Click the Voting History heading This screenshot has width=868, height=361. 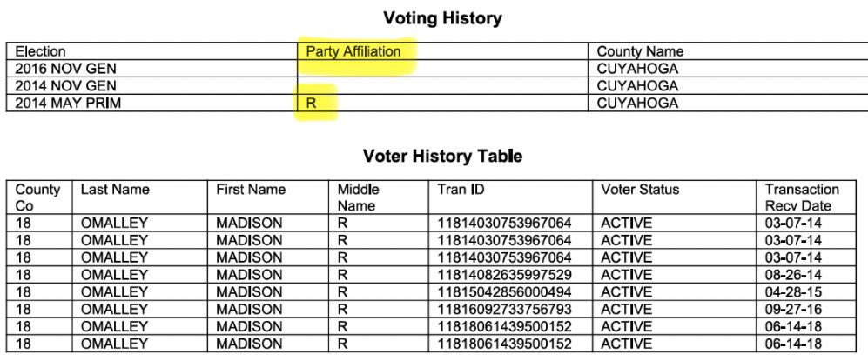pos(443,17)
